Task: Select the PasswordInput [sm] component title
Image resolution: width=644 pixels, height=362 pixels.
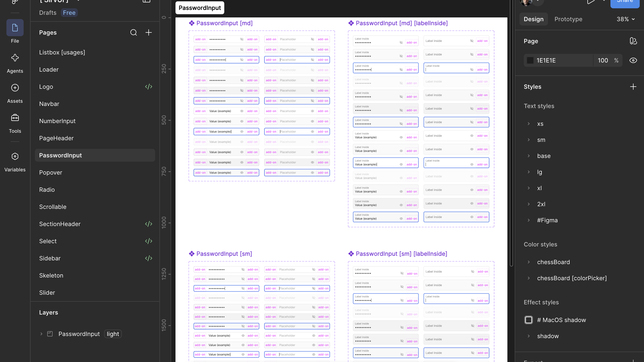Action: point(224,254)
